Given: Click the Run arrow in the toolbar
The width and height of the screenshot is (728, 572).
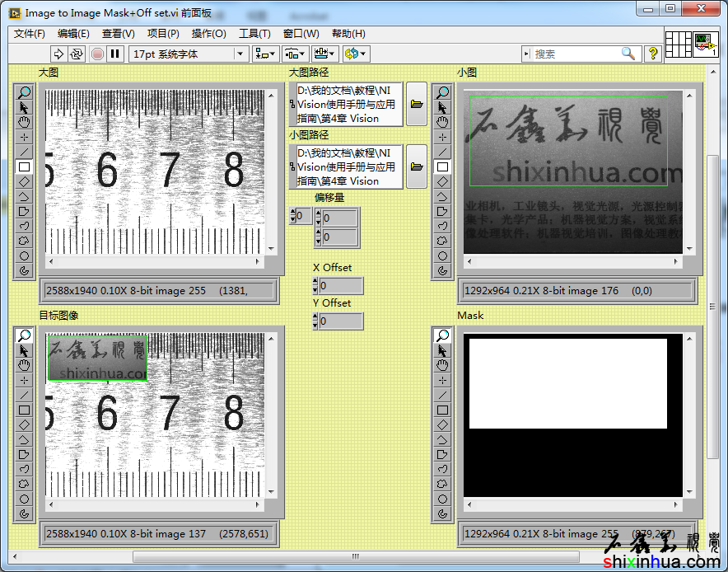Looking at the screenshot, I should point(58,54).
